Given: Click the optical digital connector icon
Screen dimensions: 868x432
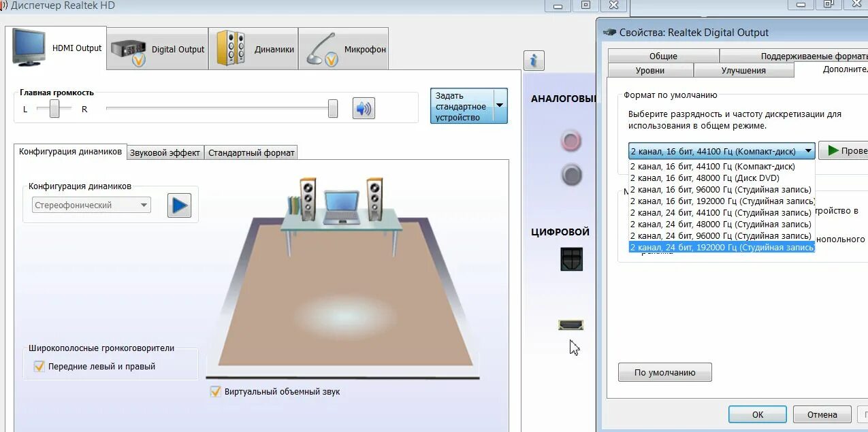Looking at the screenshot, I should [571, 259].
